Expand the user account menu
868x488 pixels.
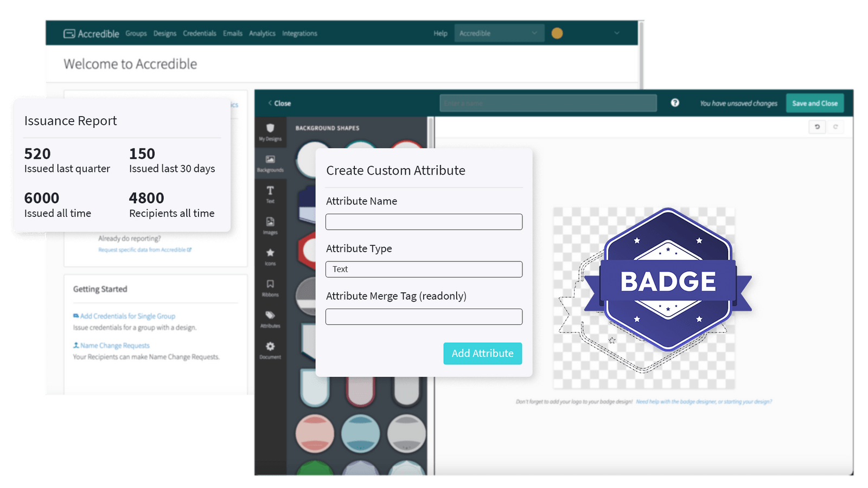pos(616,33)
